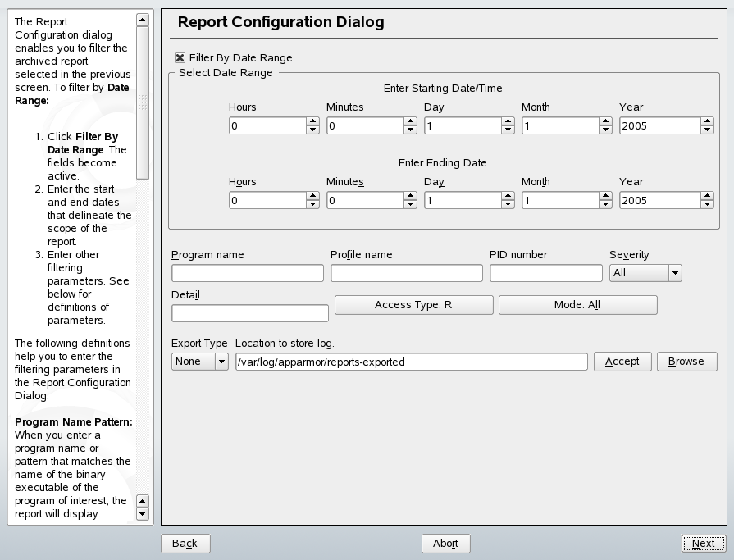
Task: Go Back to the previous screen
Action: point(185,543)
